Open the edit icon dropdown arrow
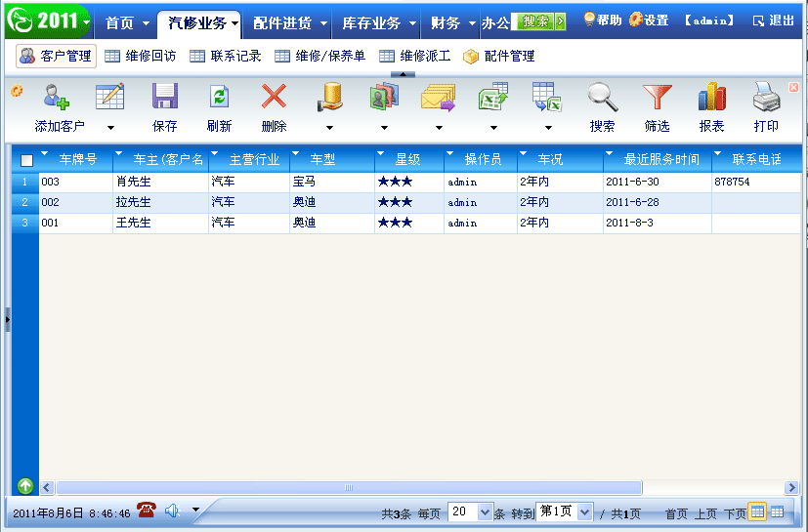Screen dimensions: 808x532 coord(110,128)
